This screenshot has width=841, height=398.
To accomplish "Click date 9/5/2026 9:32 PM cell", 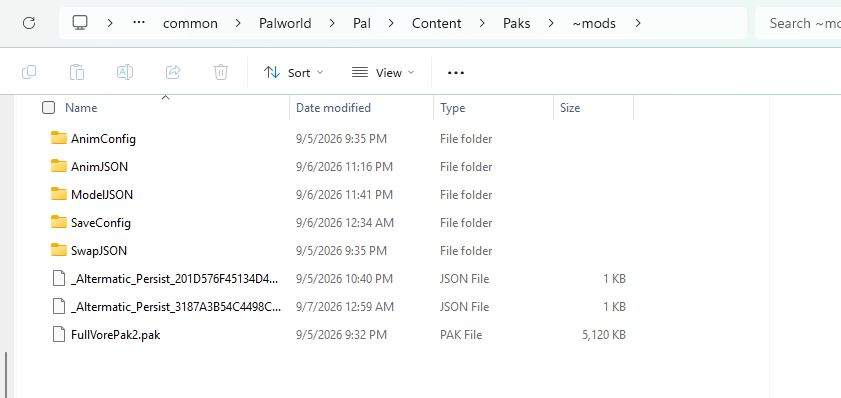I will pyautogui.click(x=341, y=335).
